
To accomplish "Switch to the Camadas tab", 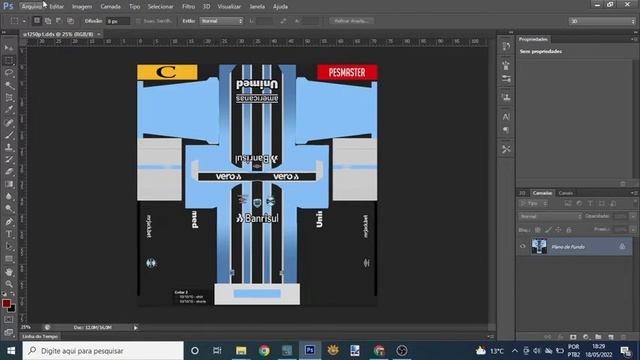I will point(542,193).
